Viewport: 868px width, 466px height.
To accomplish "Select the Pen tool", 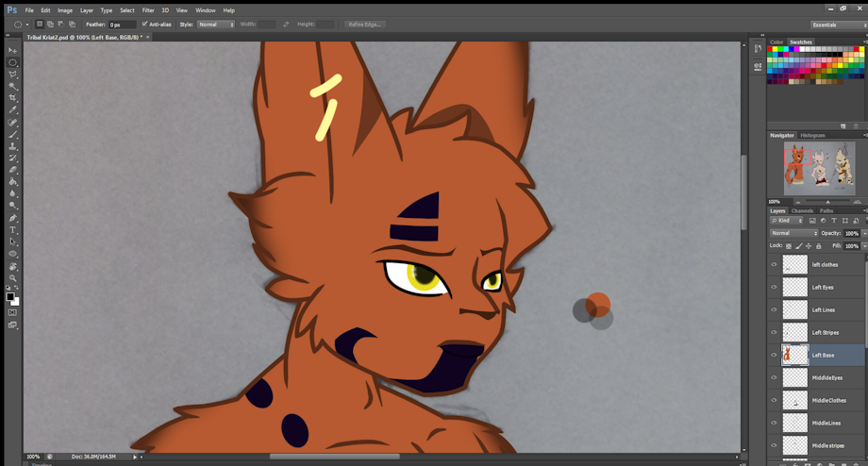I will click(x=13, y=218).
